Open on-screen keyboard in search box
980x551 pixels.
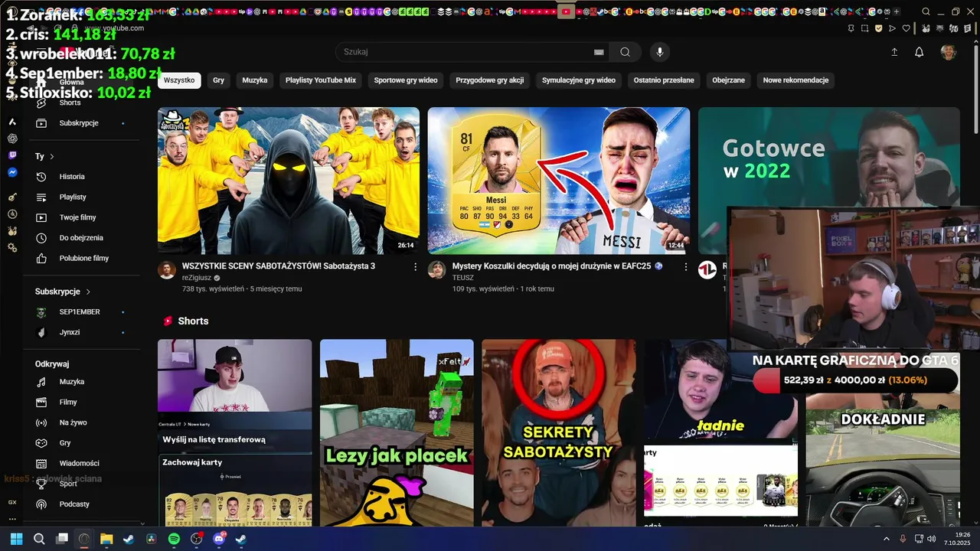(x=599, y=52)
